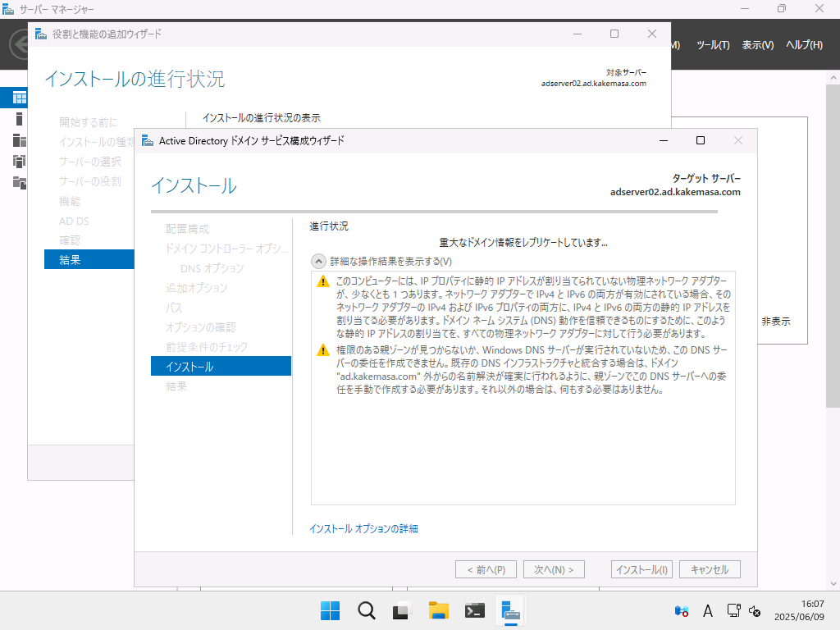
Task: Open インストール オプションの詳細 link
Action: (x=363, y=529)
